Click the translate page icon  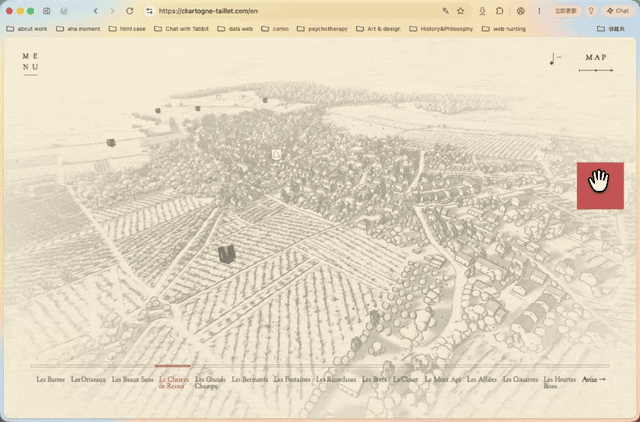point(445,11)
